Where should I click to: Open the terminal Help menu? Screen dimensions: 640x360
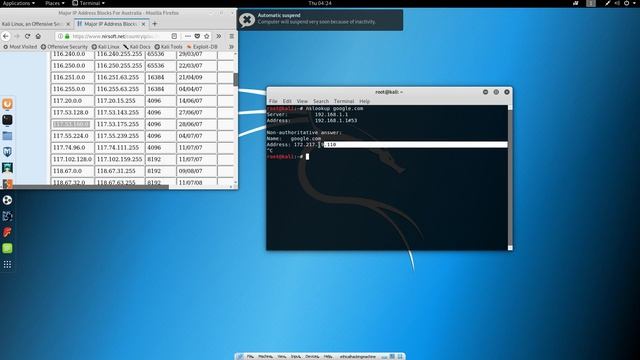pyautogui.click(x=364, y=101)
